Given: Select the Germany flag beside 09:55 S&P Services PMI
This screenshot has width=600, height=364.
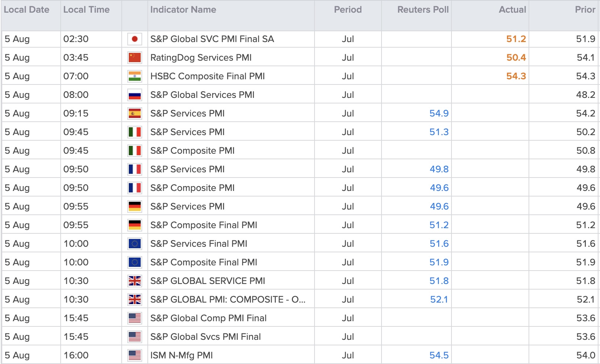Looking at the screenshot, I should 134,207.
